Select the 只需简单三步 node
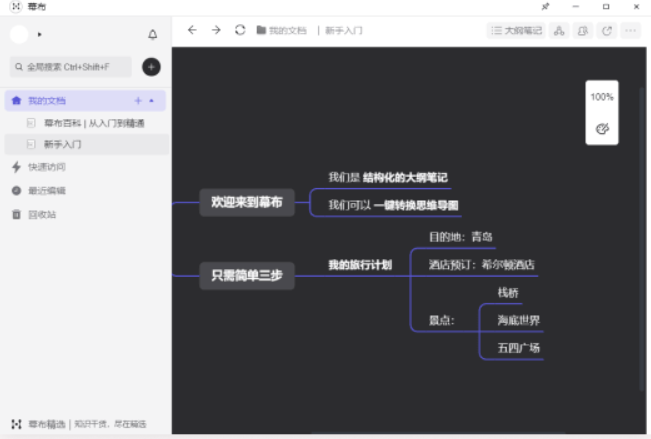651x439 pixels. [x=247, y=275]
